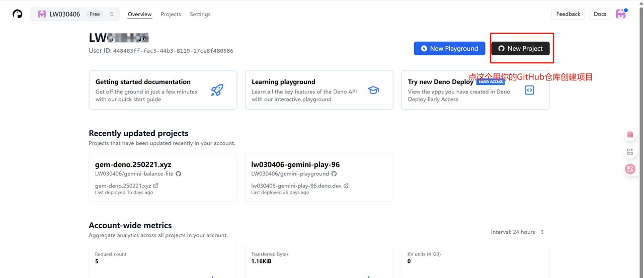Open the Settings tab

click(x=200, y=14)
